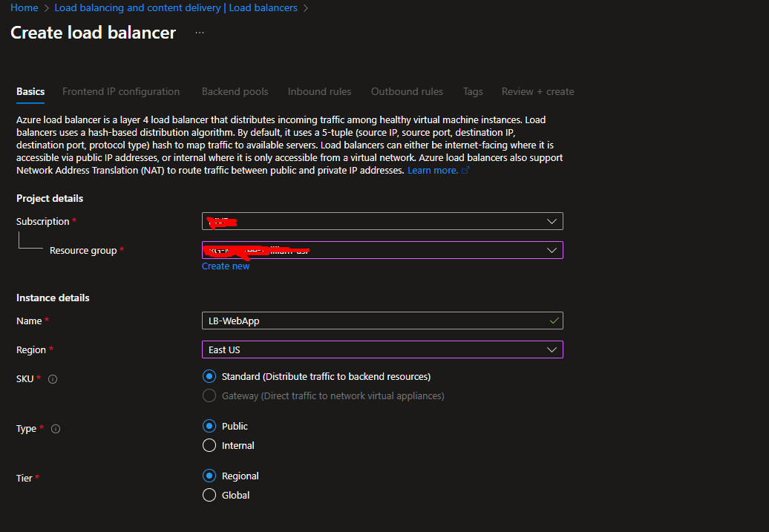Open the ellipsis menu beside page title
The width and height of the screenshot is (769, 532).
(x=200, y=33)
